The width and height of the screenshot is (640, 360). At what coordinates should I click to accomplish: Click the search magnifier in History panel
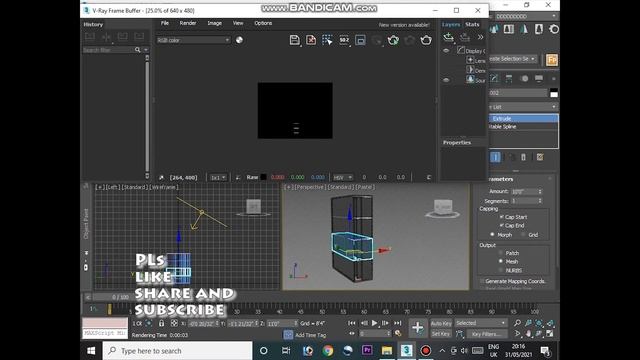(138, 50)
